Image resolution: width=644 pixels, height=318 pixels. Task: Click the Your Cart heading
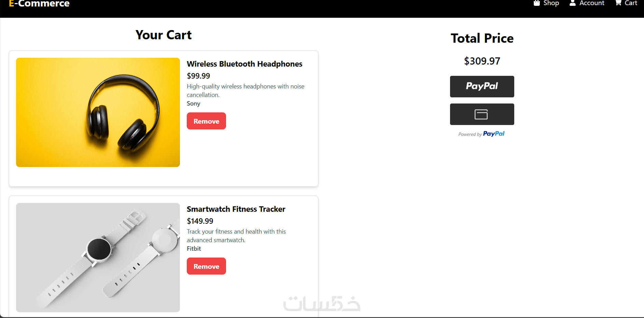[164, 35]
